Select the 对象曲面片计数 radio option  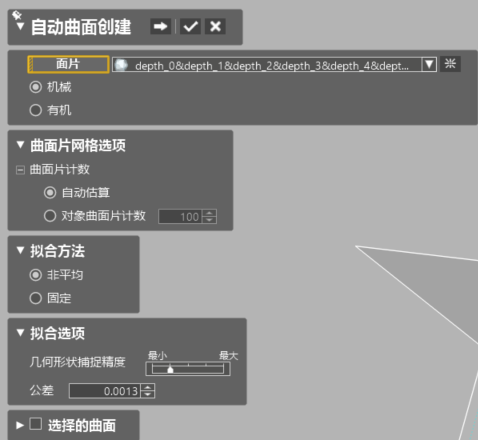(50, 216)
